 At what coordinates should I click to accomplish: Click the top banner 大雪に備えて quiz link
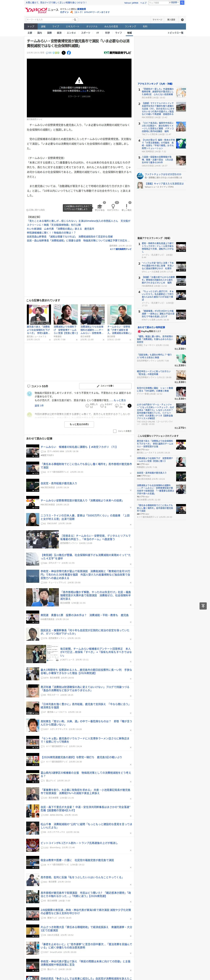coord(56,3)
